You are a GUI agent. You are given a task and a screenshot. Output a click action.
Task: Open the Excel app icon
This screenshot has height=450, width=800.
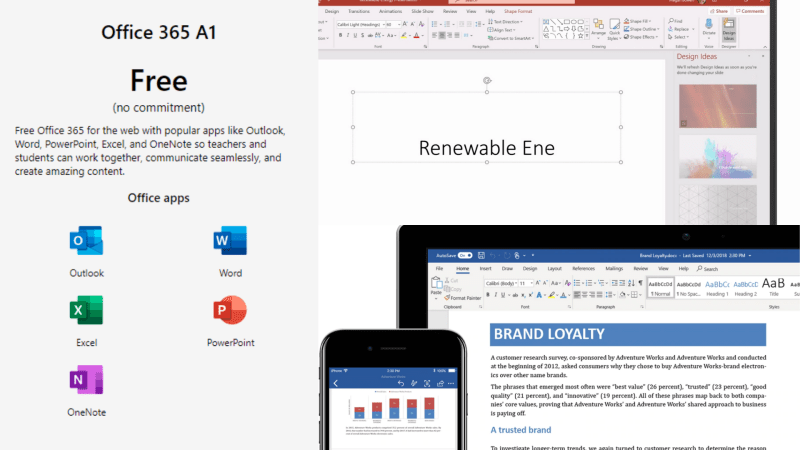(86, 311)
